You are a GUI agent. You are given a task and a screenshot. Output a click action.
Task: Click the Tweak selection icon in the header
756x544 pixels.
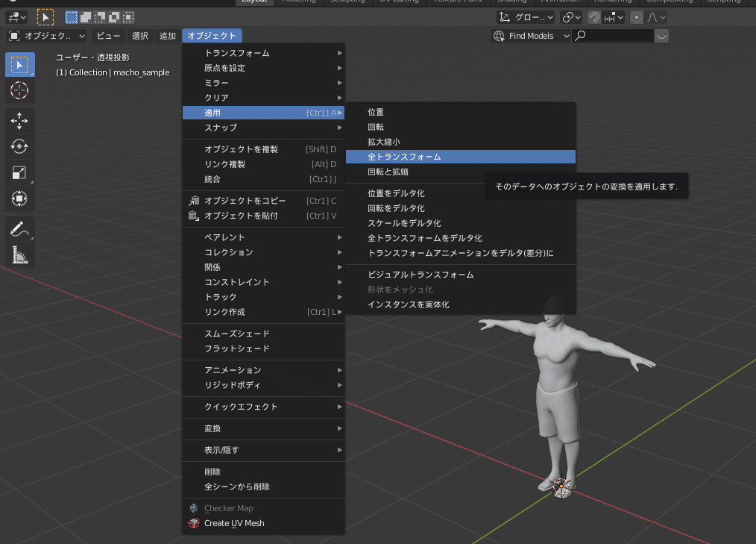point(44,17)
